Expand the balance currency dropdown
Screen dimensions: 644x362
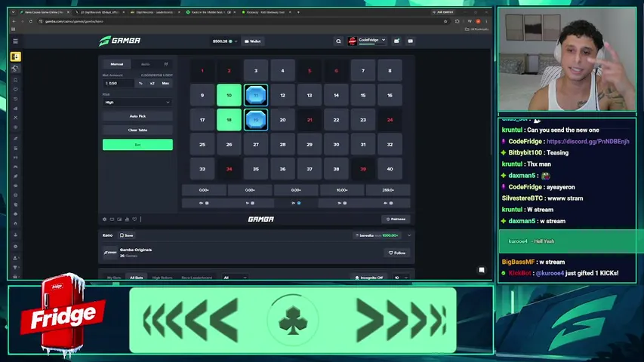pos(236,41)
